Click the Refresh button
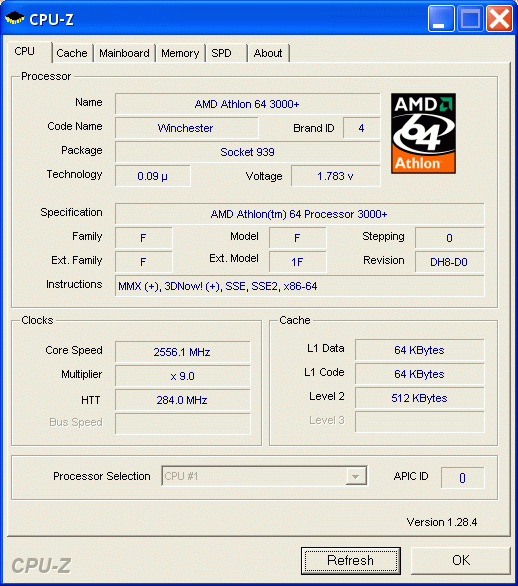The height and width of the screenshot is (586, 518). [351, 560]
